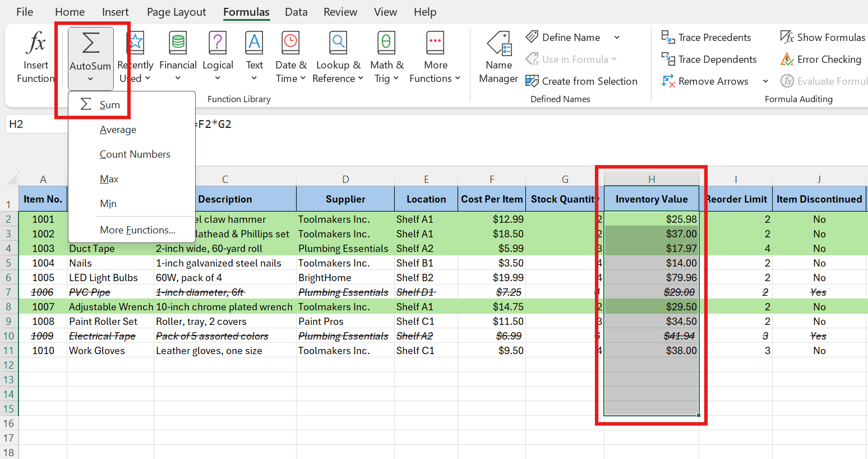Open Lookup & Reference functions
The image size is (868, 459).
pos(338,57)
